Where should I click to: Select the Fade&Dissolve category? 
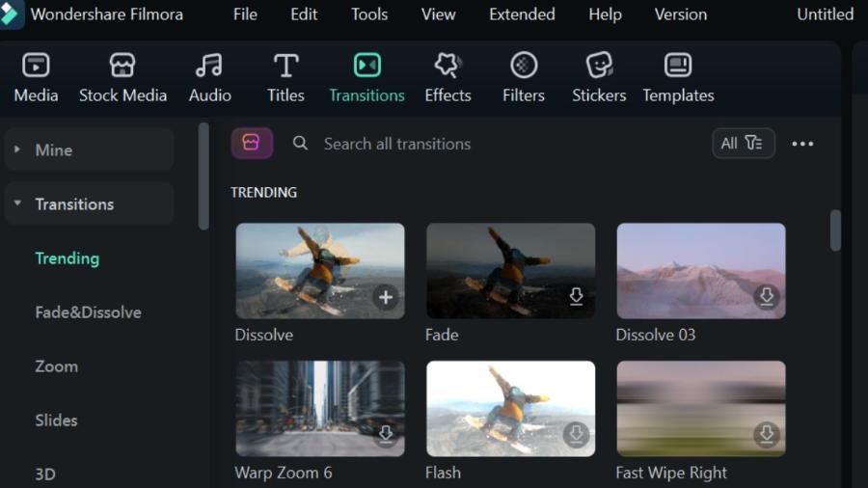click(x=88, y=312)
